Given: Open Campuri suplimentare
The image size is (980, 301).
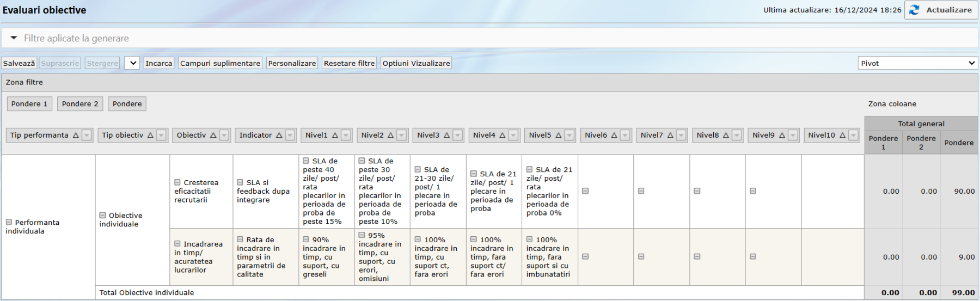Looking at the screenshot, I should pos(220,63).
